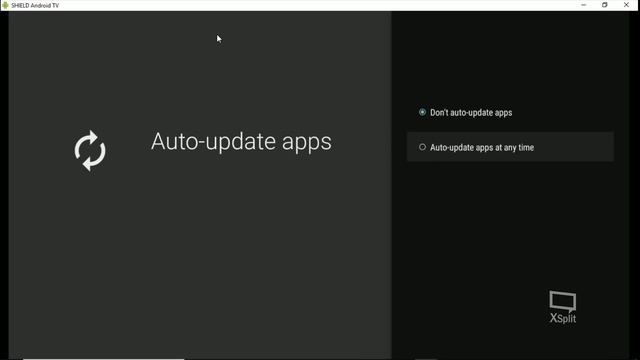Viewport: 640px width, 360px height.
Task: Choose the "Auto-update apps at any time" radio button
Action: pyautogui.click(x=422, y=147)
